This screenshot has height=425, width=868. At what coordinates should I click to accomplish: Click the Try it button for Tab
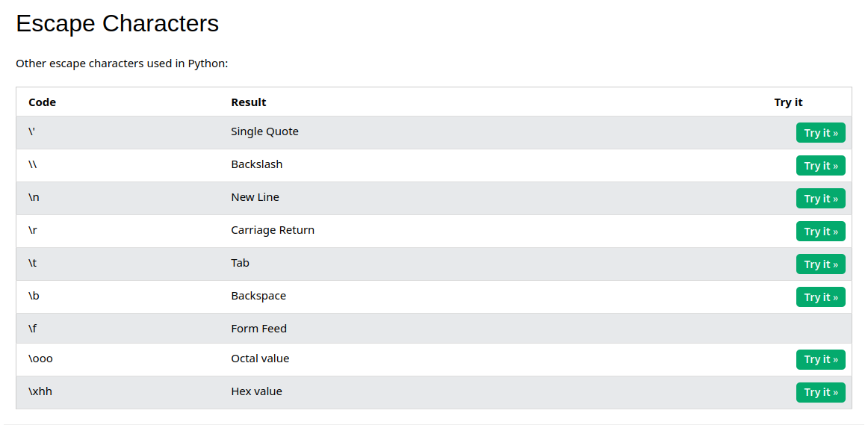(820, 264)
